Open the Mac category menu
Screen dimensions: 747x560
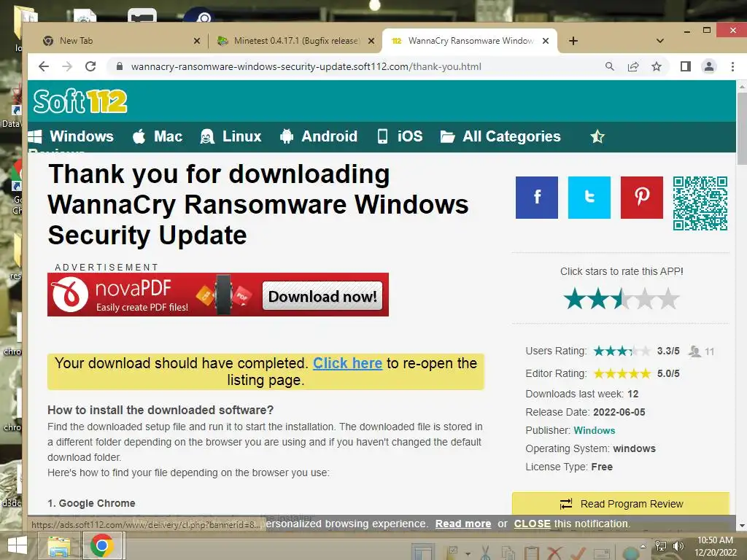[158, 136]
